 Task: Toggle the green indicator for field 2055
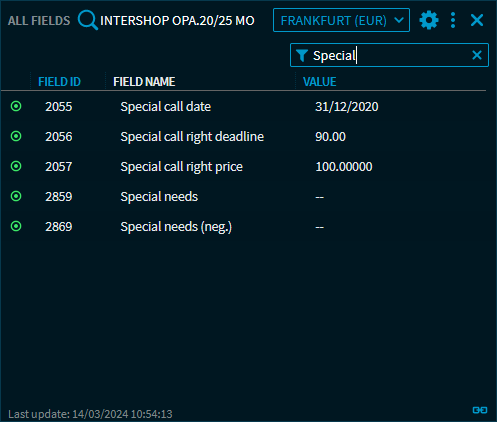(x=16, y=106)
